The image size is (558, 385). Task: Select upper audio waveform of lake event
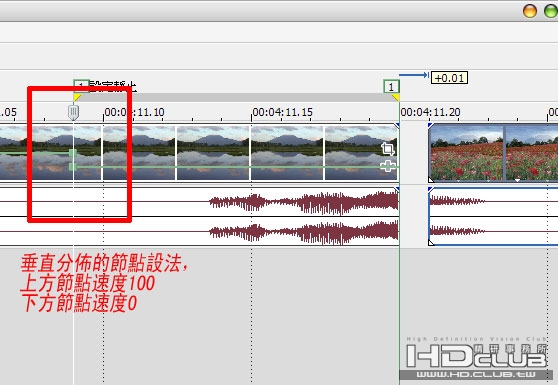tap(199, 202)
